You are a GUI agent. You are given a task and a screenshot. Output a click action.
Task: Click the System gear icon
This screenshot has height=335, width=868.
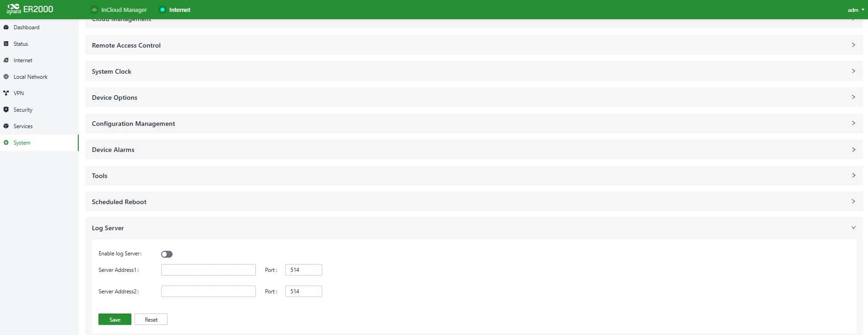(x=6, y=143)
